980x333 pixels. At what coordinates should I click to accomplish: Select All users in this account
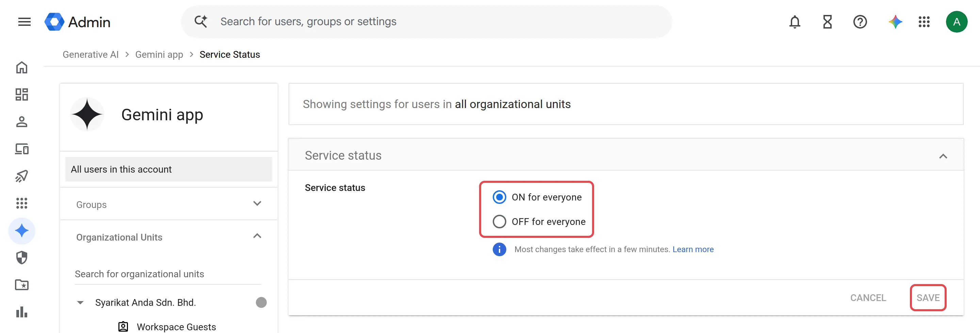168,169
